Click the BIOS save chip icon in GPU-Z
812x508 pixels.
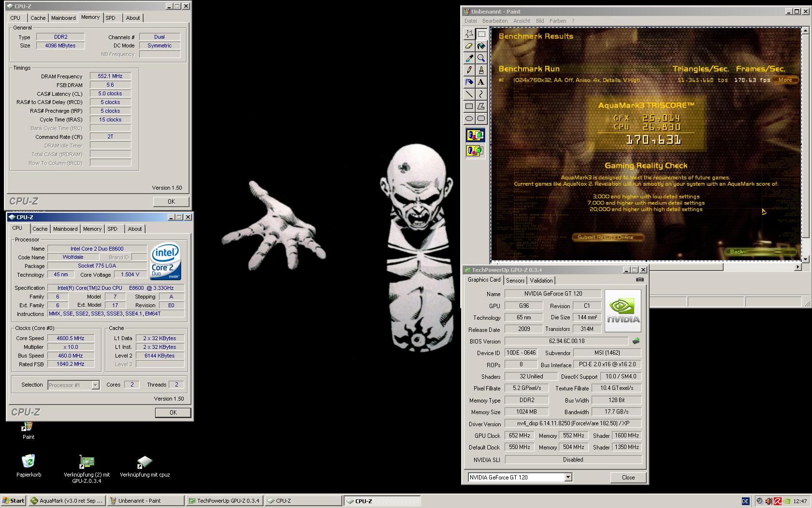[636, 341]
